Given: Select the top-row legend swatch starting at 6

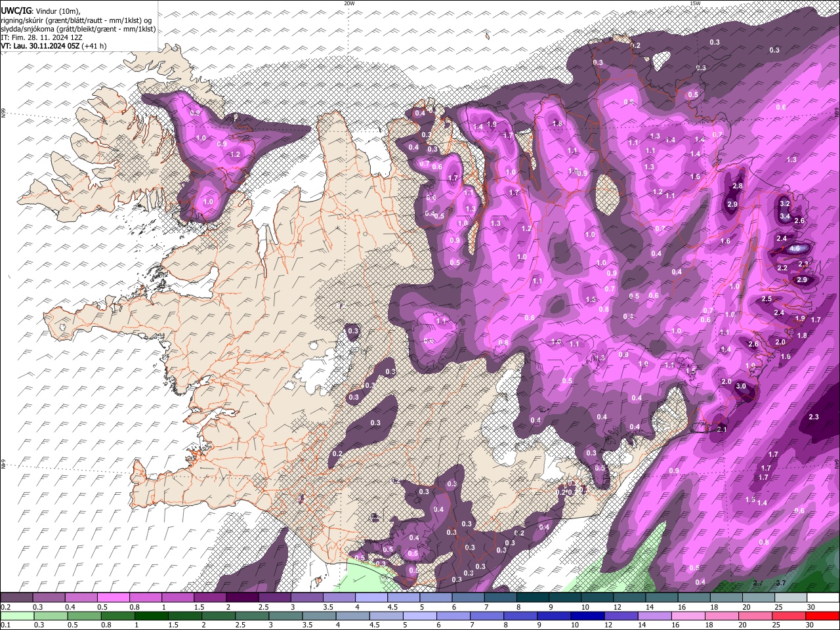Looking at the screenshot, I should pyautogui.click(x=468, y=598).
